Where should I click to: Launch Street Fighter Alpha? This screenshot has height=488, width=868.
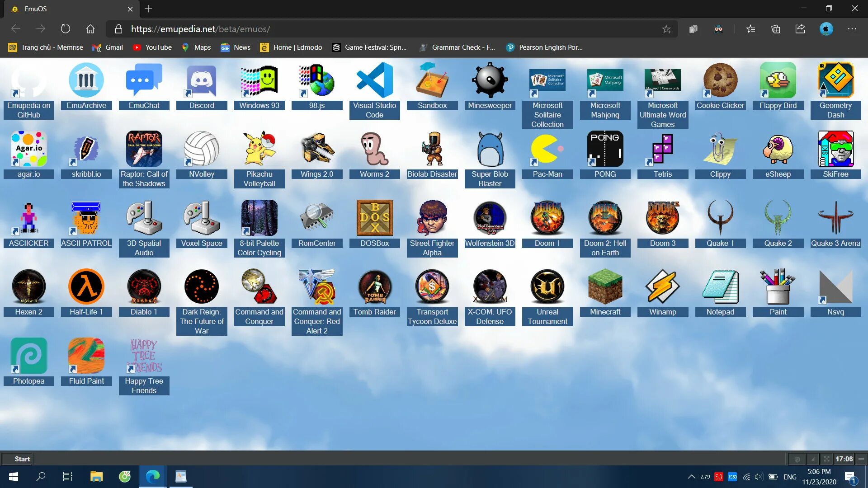432,228
